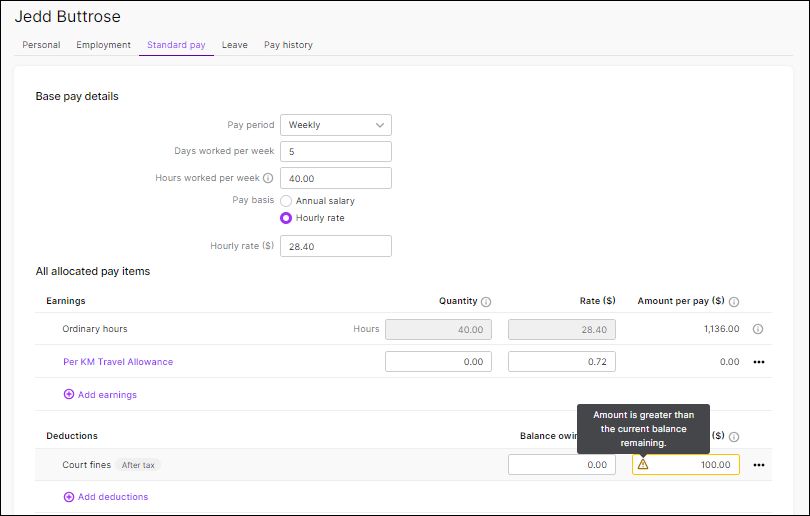This screenshot has height=516, width=810.
Task: Open more options for Court fines deduction
Action: (758, 465)
